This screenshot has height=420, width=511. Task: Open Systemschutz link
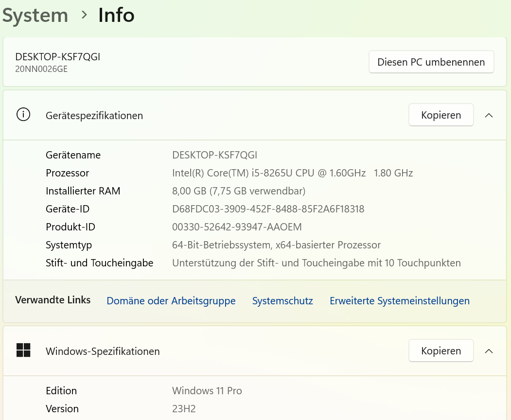pos(282,301)
